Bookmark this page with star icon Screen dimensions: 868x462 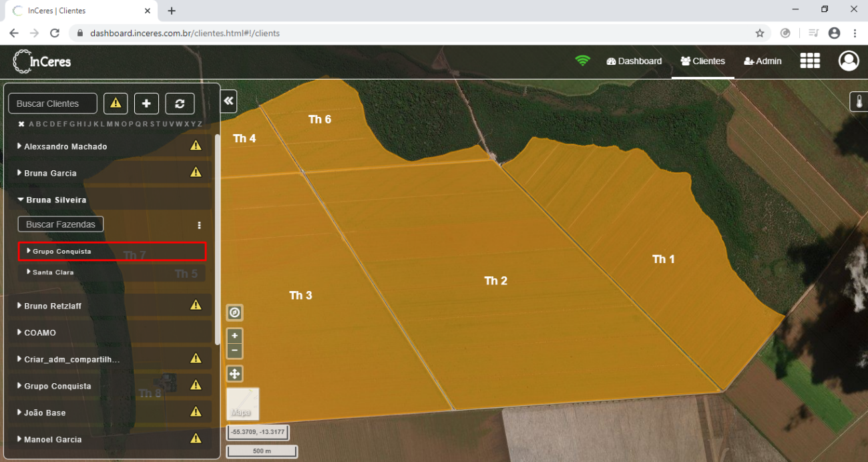coord(760,33)
